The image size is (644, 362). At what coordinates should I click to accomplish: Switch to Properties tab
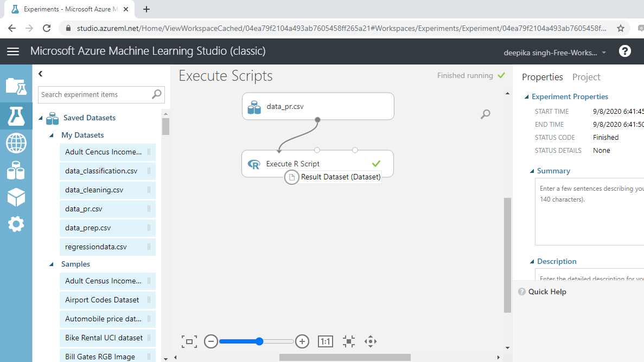point(542,77)
